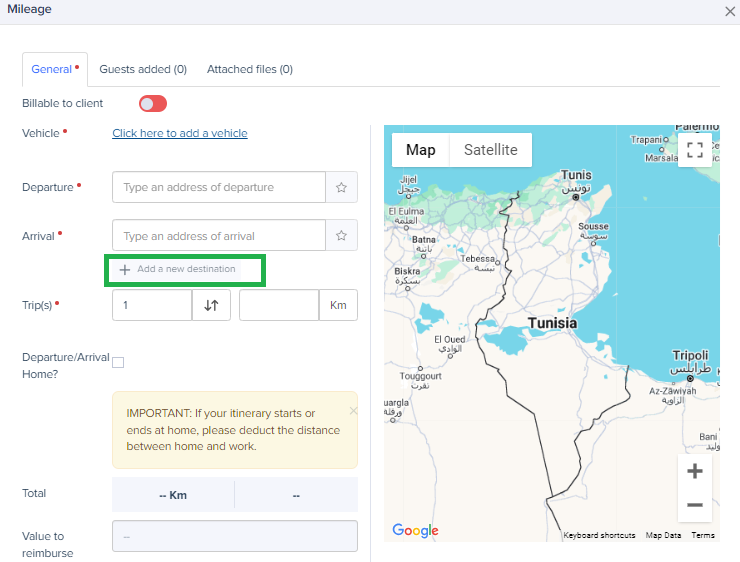This screenshot has width=740, height=562.
Task: Toggle the Billable to client switch
Action: pyautogui.click(x=153, y=103)
